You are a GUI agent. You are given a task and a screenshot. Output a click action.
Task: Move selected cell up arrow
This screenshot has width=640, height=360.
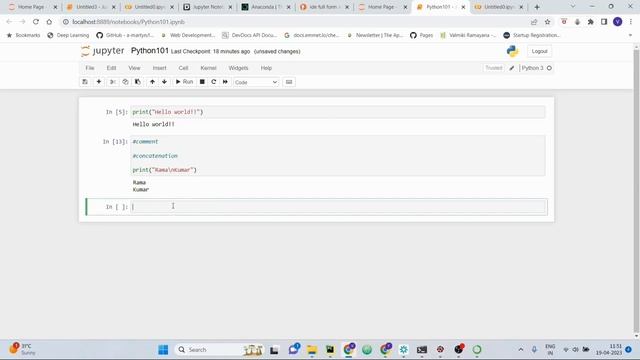click(x=152, y=82)
